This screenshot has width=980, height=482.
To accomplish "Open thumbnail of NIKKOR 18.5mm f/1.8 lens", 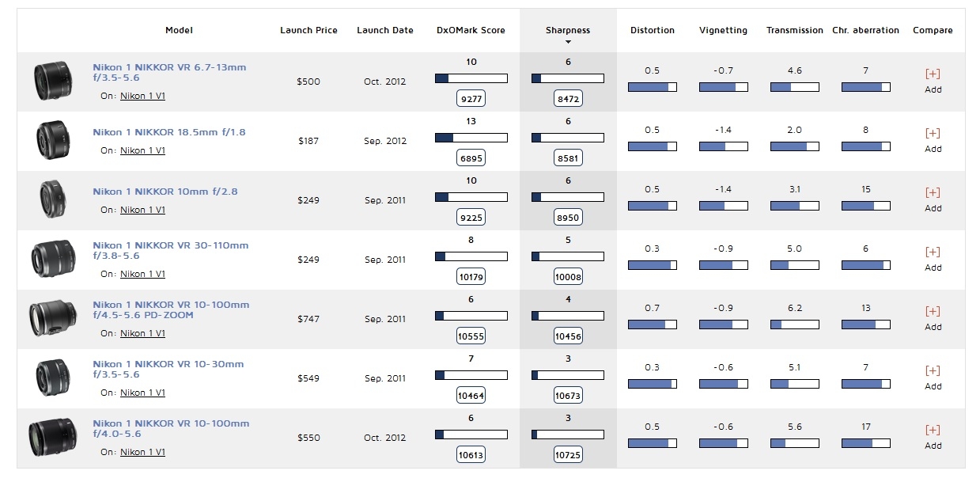I will coord(53,141).
